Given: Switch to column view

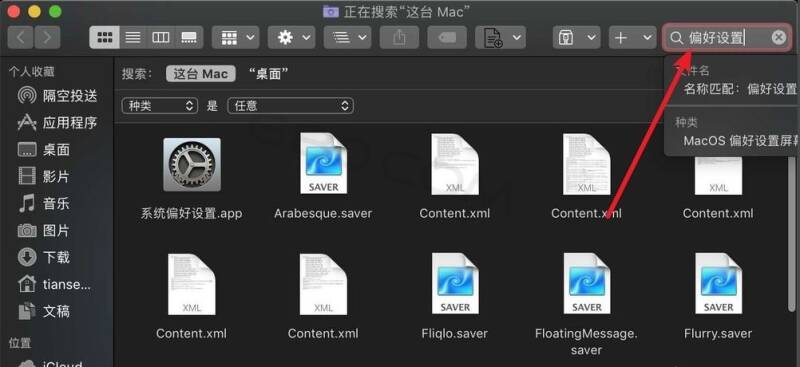Looking at the screenshot, I should click(x=161, y=37).
